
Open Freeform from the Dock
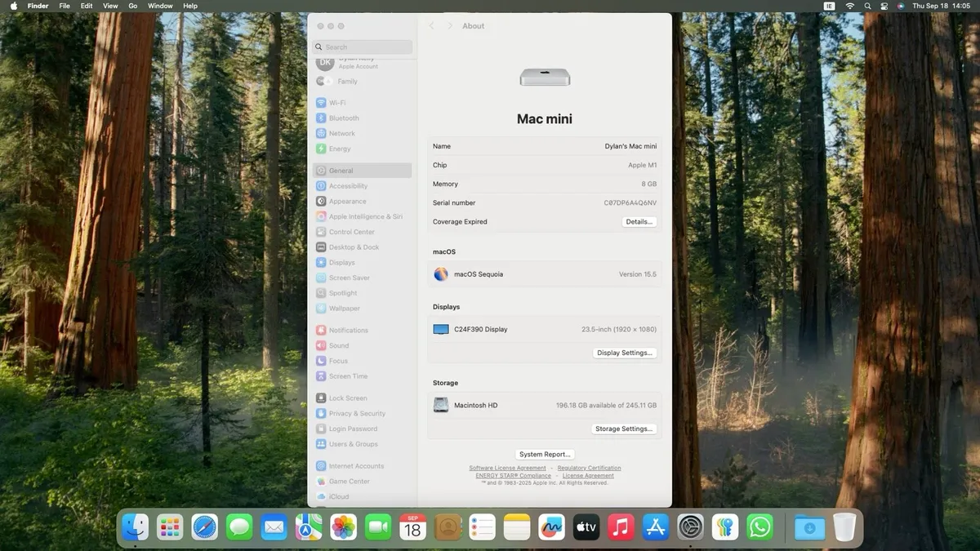click(x=551, y=527)
